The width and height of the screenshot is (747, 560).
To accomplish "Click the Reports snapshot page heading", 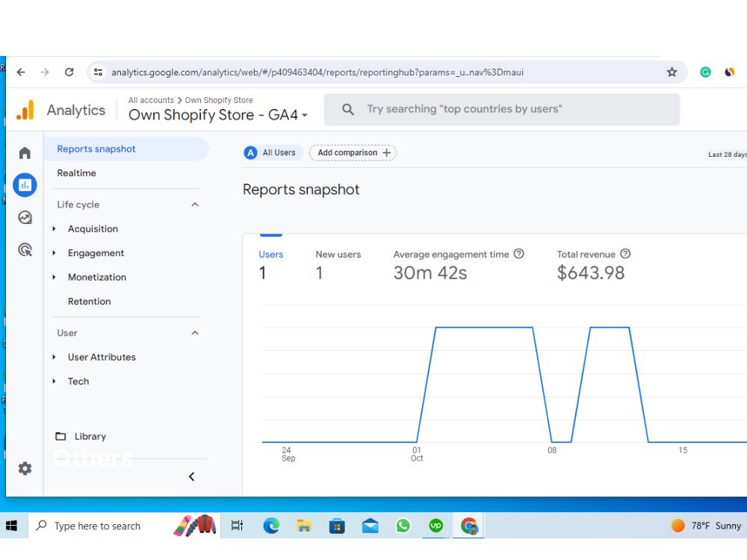I will pyautogui.click(x=300, y=190).
